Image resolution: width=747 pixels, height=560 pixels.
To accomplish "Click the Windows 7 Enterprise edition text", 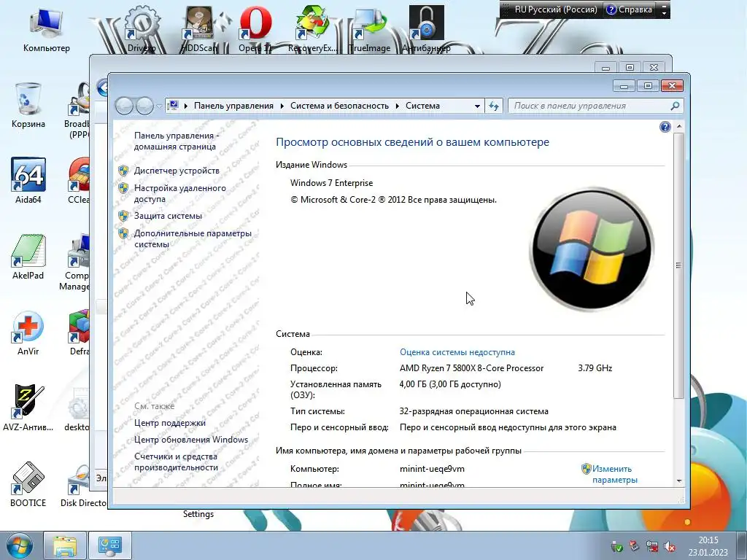I will pos(332,183).
